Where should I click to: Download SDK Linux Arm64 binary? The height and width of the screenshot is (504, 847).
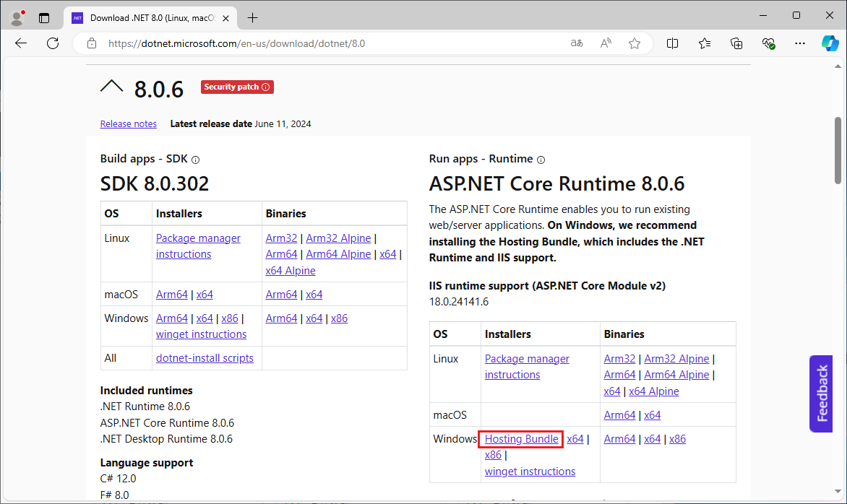point(281,254)
